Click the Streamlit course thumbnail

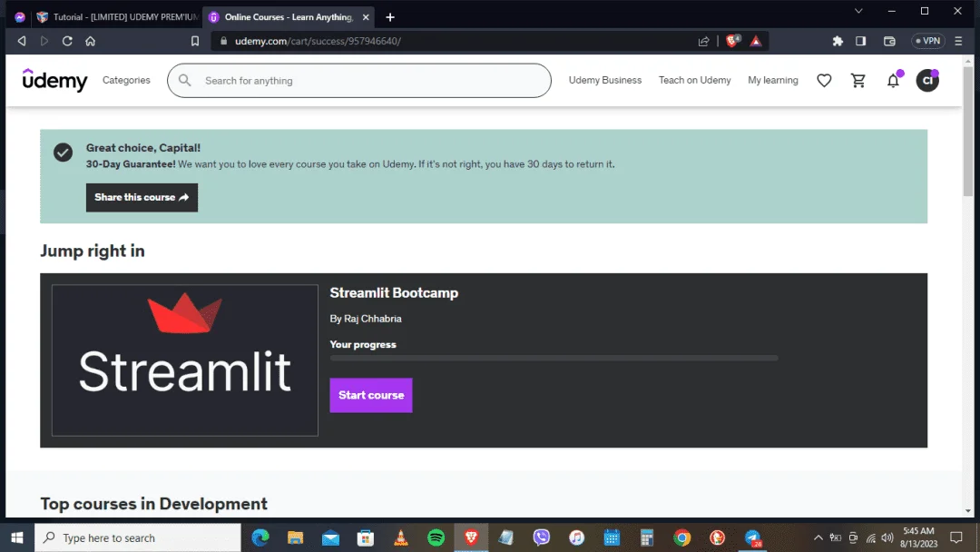pyautogui.click(x=185, y=360)
